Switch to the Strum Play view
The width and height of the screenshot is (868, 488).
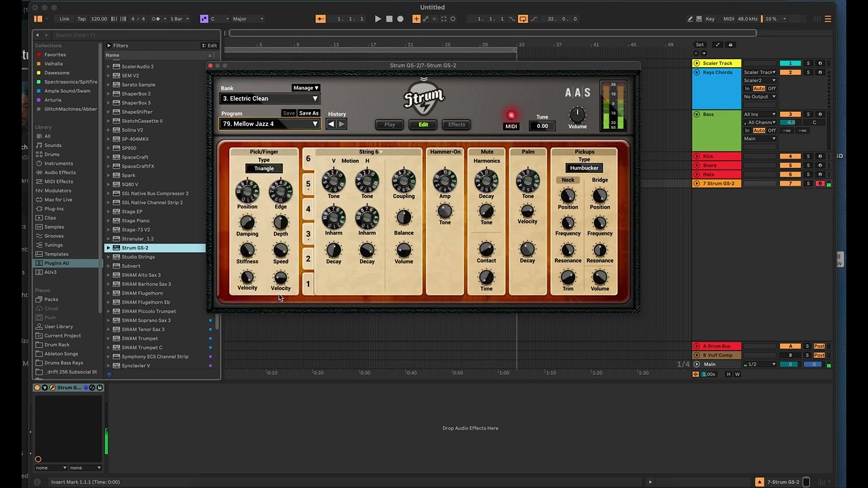(x=390, y=125)
